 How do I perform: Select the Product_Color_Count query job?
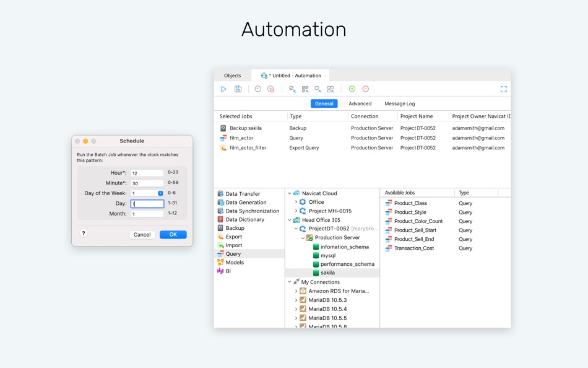[x=418, y=221]
